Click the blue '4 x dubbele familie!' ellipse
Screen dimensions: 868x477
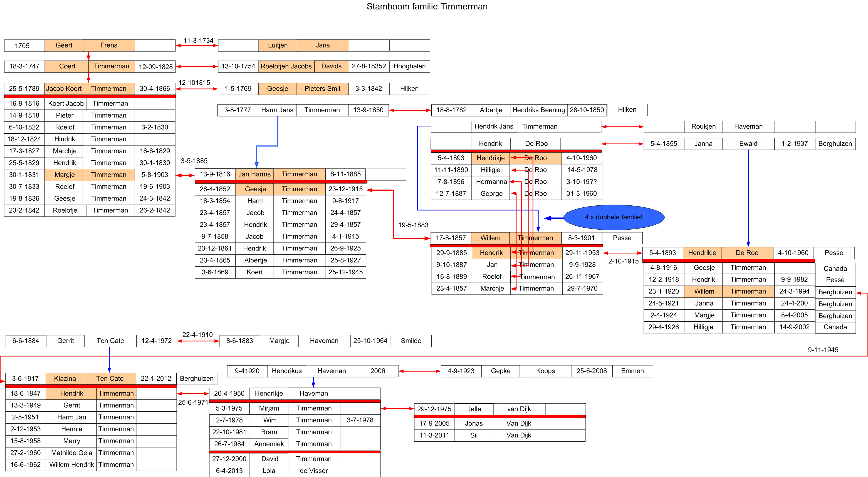(613, 217)
